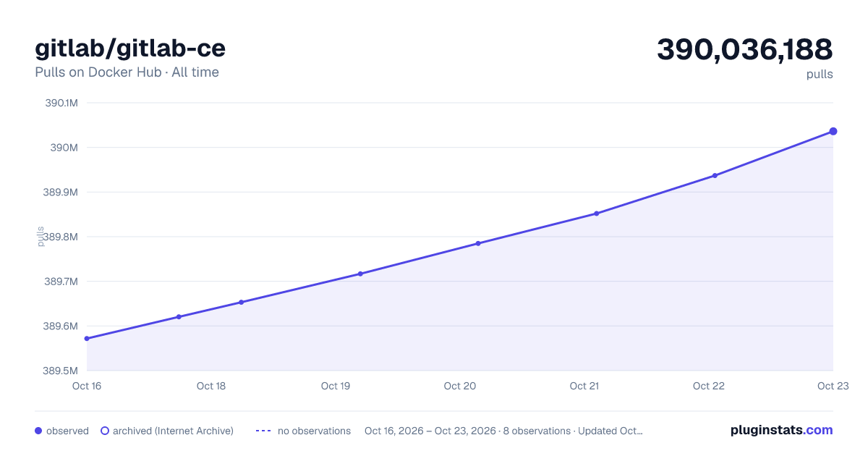
Task: Open the pluginstats.com link
Action: pyautogui.click(x=782, y=430)
